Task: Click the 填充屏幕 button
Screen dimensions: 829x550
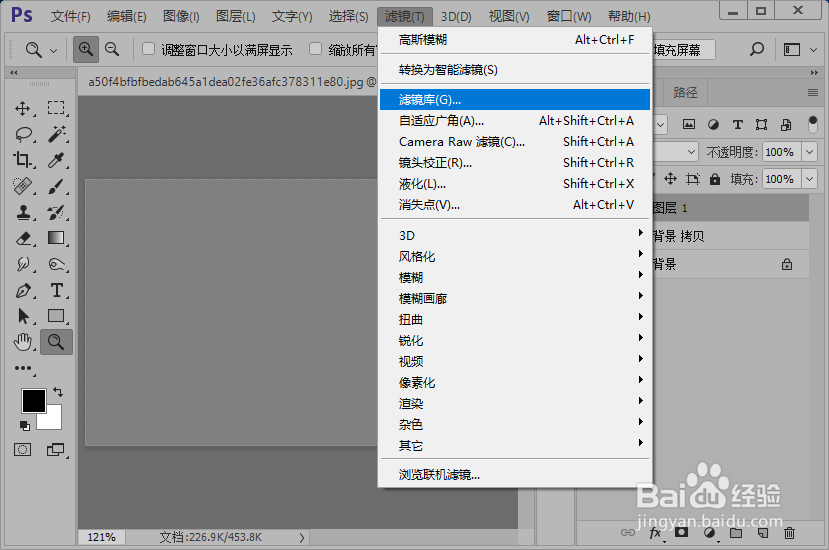Action: click(682, 50)
